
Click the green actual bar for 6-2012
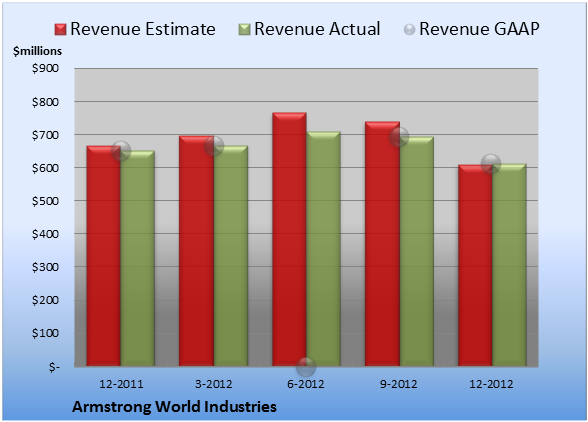pos(323,249)
